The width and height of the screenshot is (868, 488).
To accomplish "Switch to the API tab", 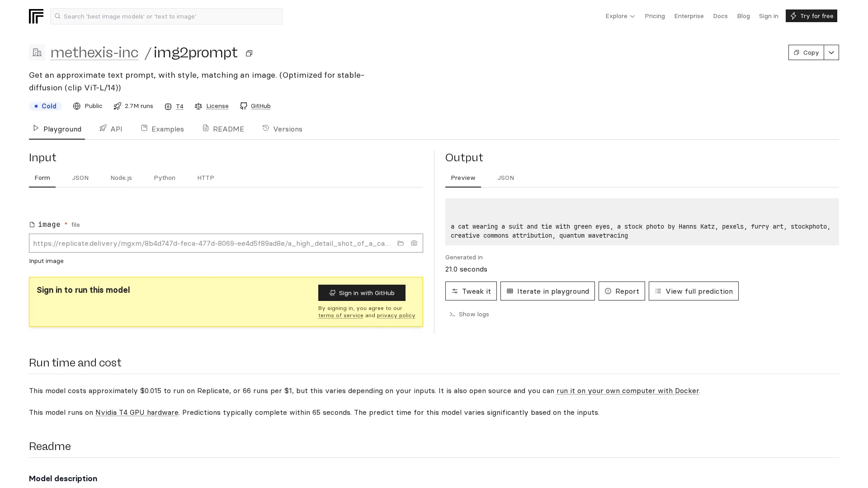I will pos(111,129).
